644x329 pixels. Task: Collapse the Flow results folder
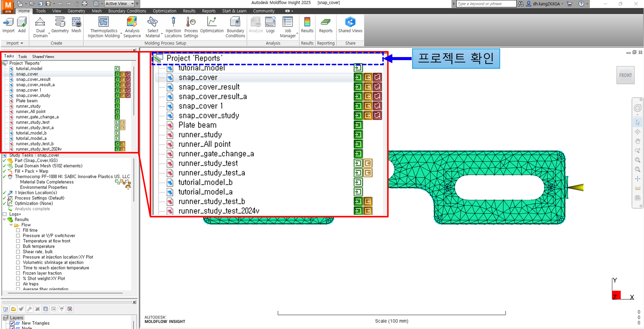11,225
